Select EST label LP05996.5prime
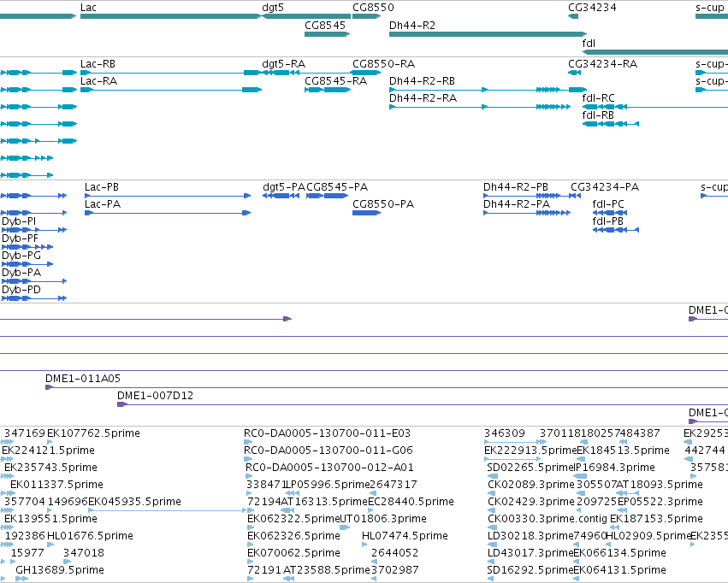Screen dimensions: 728x583 [329, 486]
